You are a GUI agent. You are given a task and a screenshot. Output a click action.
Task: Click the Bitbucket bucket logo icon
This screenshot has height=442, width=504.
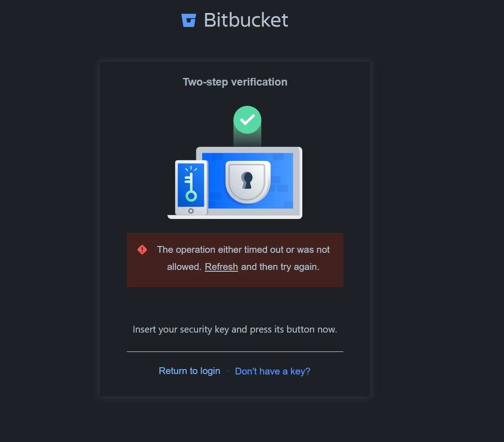pyautogui.click(x=189, y=20)
